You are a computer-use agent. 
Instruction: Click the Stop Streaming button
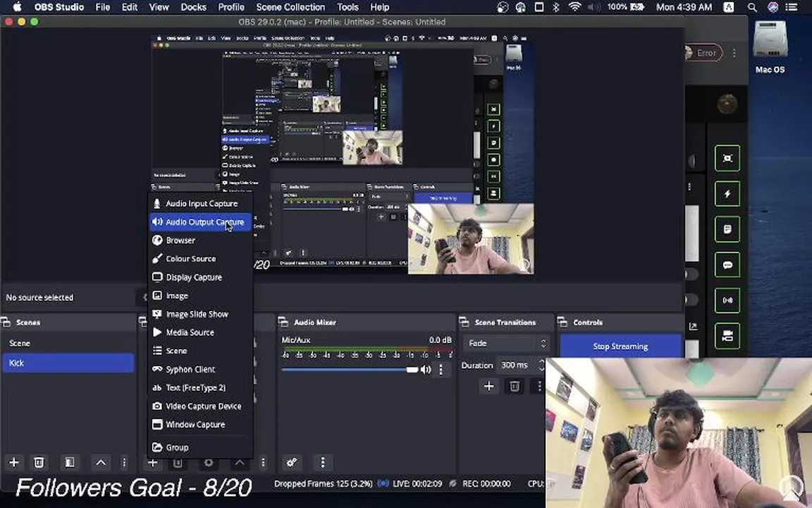point(620,346)
